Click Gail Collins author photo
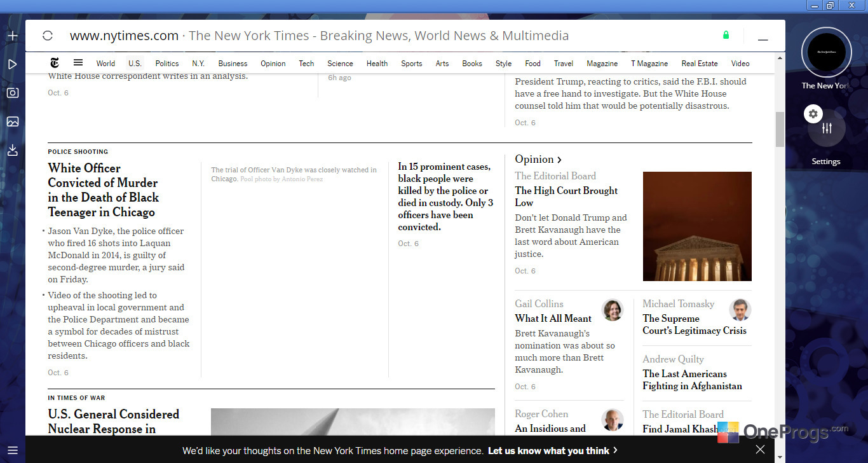The image size is (868, 463). click(x=613, y=310)
